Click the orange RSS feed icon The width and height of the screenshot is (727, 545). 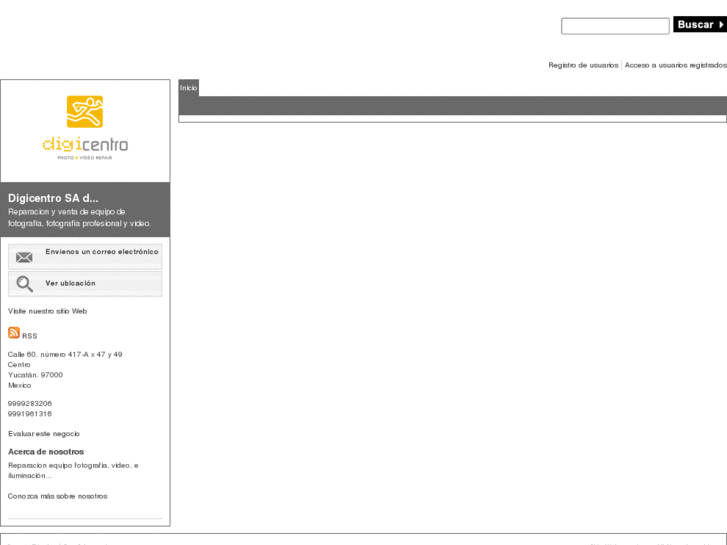(x=14, y=333)
